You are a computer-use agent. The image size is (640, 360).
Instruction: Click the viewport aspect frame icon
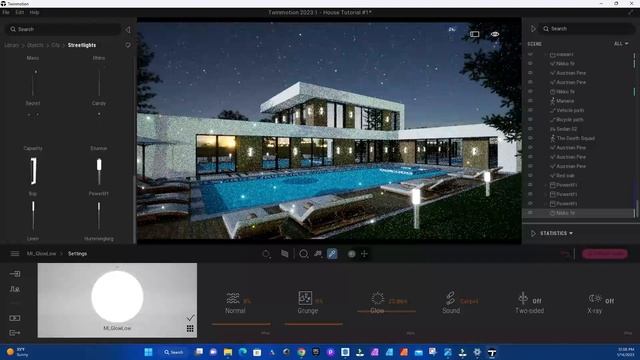tap(474, 34)
